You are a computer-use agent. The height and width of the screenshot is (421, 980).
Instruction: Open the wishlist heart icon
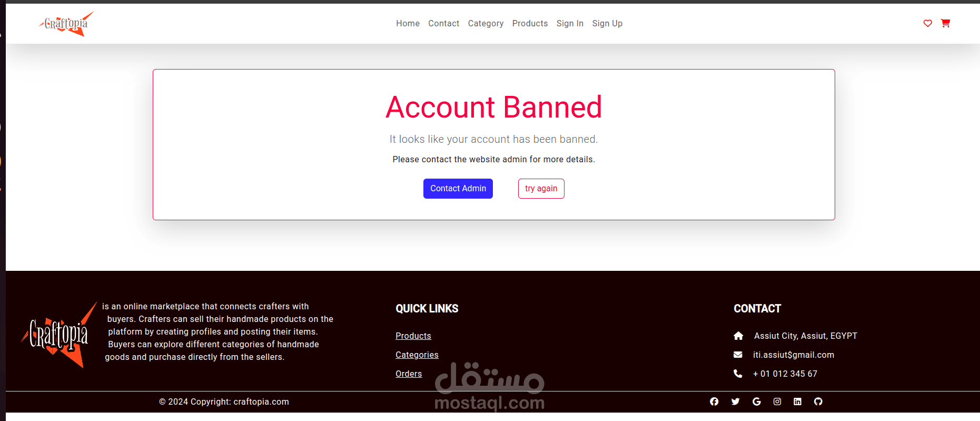tap(927, 23)
